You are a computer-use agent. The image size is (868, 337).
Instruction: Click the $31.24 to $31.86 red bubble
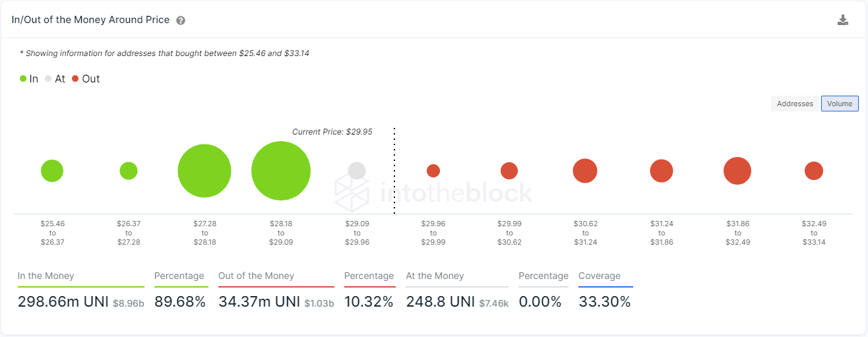click(662, 171)
